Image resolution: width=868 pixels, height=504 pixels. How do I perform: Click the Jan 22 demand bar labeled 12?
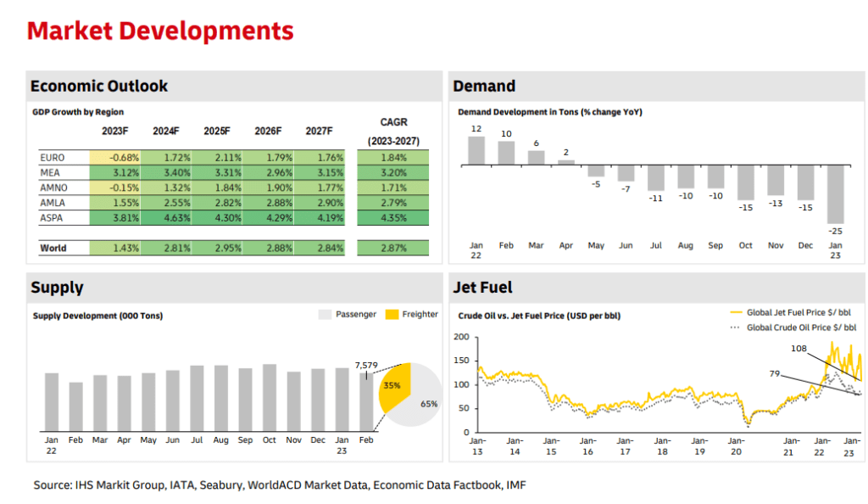[x=476, y=151]
